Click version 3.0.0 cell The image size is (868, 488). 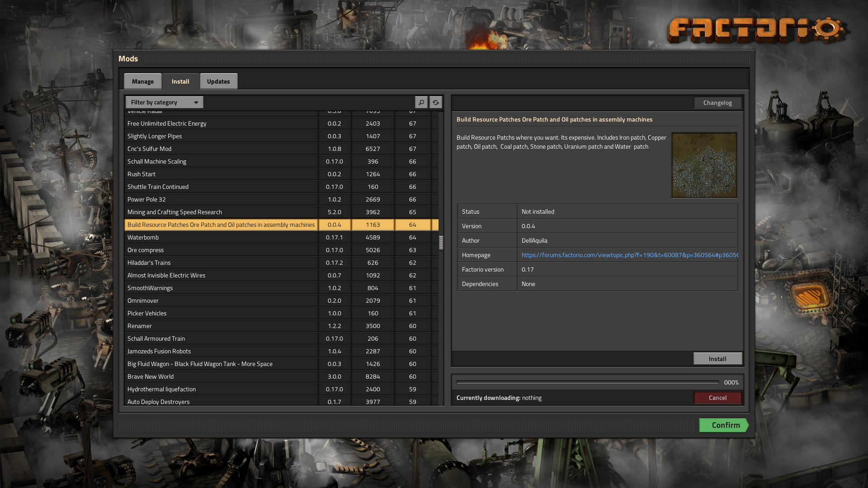(x=335, y=376)
